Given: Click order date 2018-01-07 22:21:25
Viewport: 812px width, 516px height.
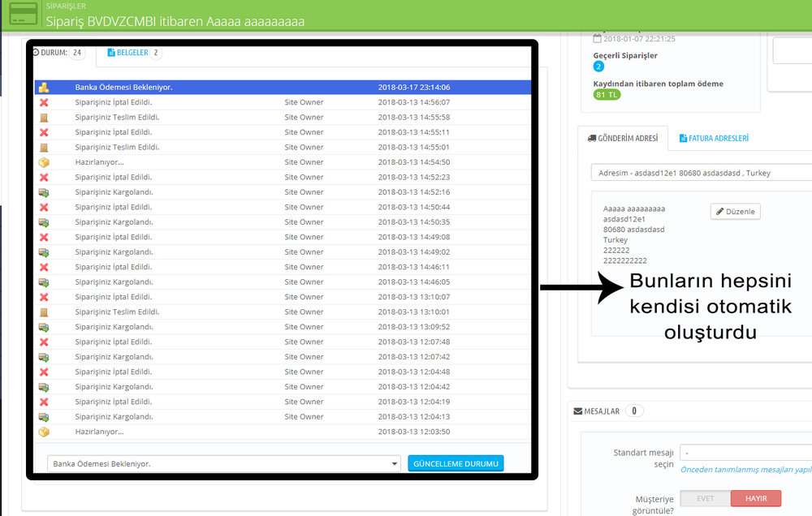Looking at the screenshot, I should click(x=639, y=39).
